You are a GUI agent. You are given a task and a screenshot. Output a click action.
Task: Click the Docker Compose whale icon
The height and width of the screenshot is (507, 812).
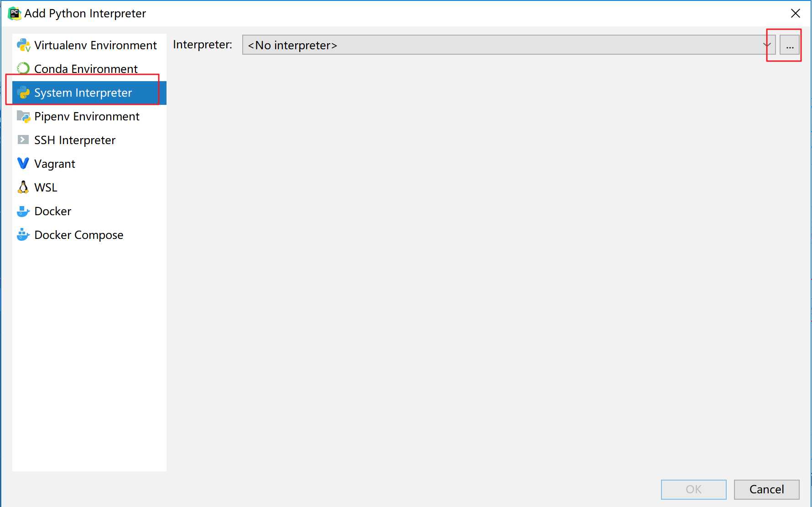23,235
